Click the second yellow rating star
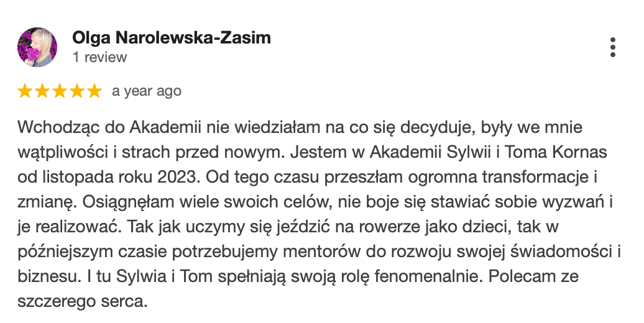 (43, 91)
